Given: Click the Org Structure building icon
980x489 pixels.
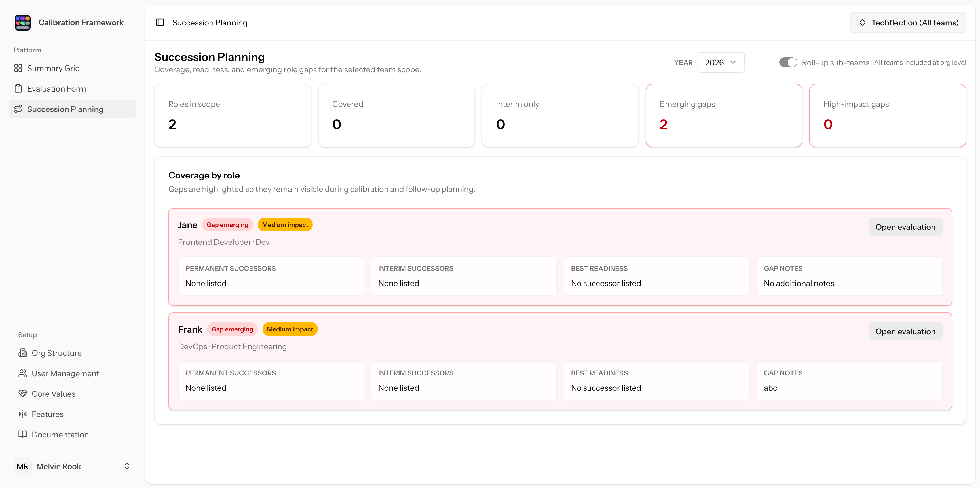Looking at the screenshot, I should 22,353.
